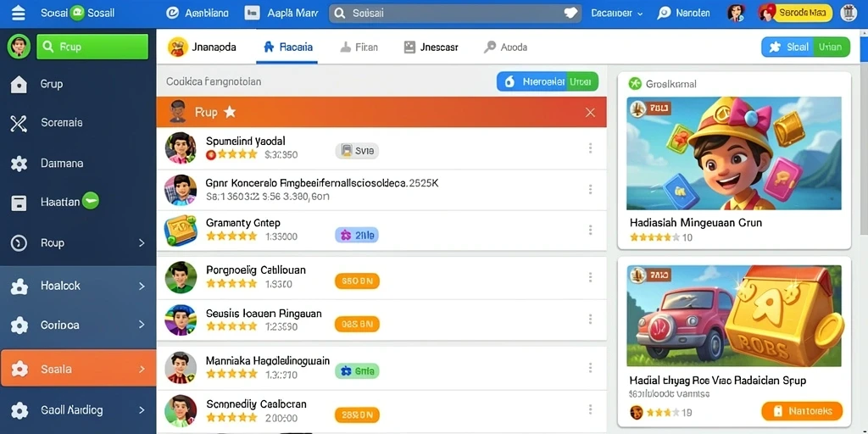The image size is (868, 434).
Task: Open the hamburger menu icon
Action: click(x=19, y=13)
